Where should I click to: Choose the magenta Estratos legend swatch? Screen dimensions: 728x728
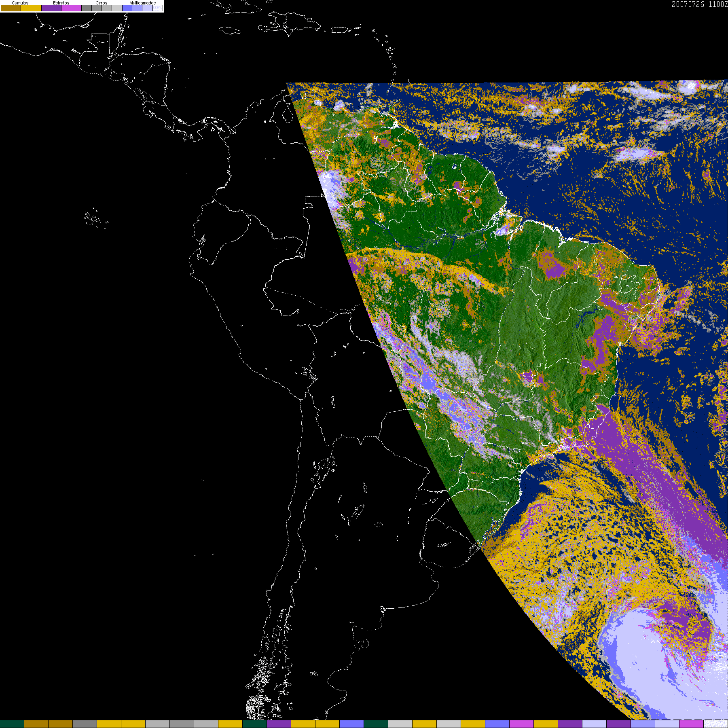pos(72,8)
